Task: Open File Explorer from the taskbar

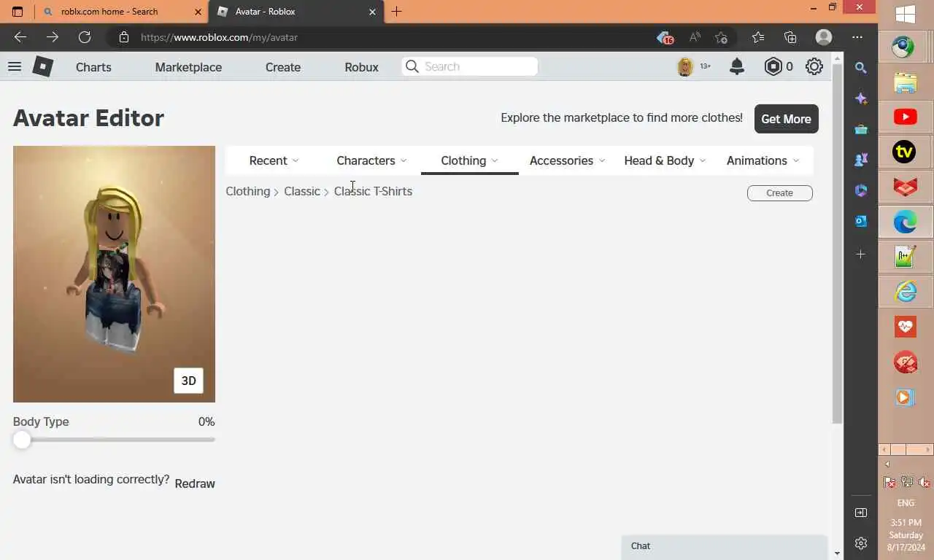Action: [906, 82]
